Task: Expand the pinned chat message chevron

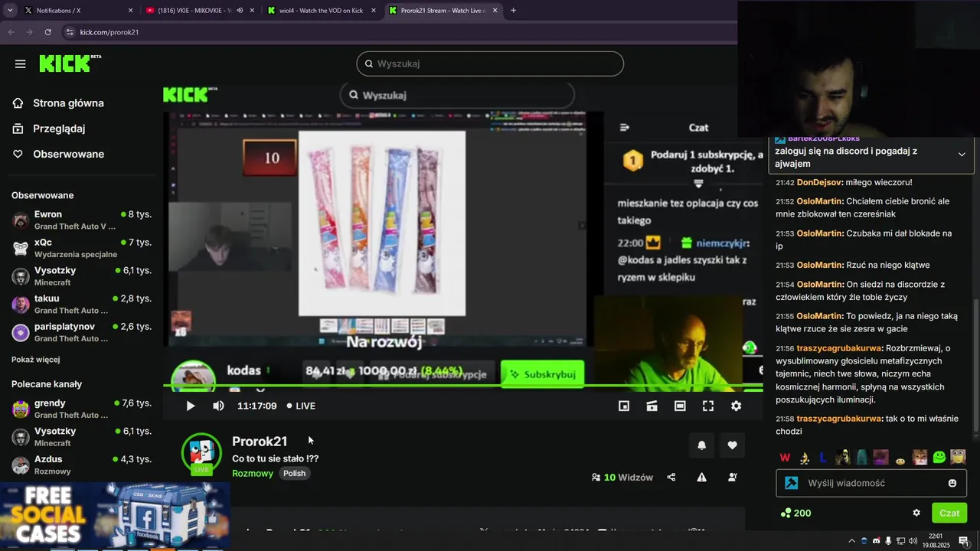Action: point(962,155)
